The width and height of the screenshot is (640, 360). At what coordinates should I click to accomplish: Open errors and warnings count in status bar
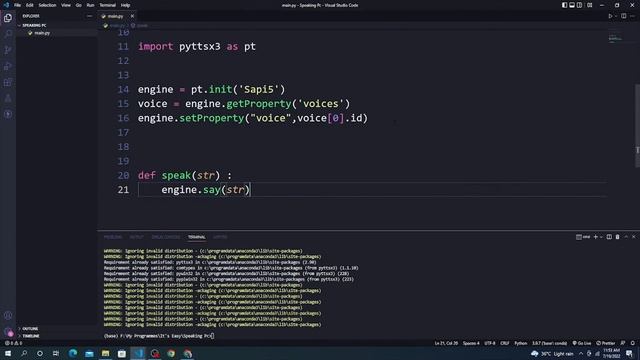(x=13, y=343)
